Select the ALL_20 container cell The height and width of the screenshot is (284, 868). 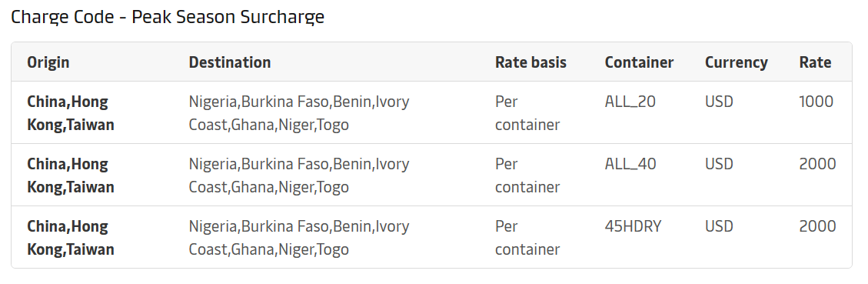click(630, 102)
